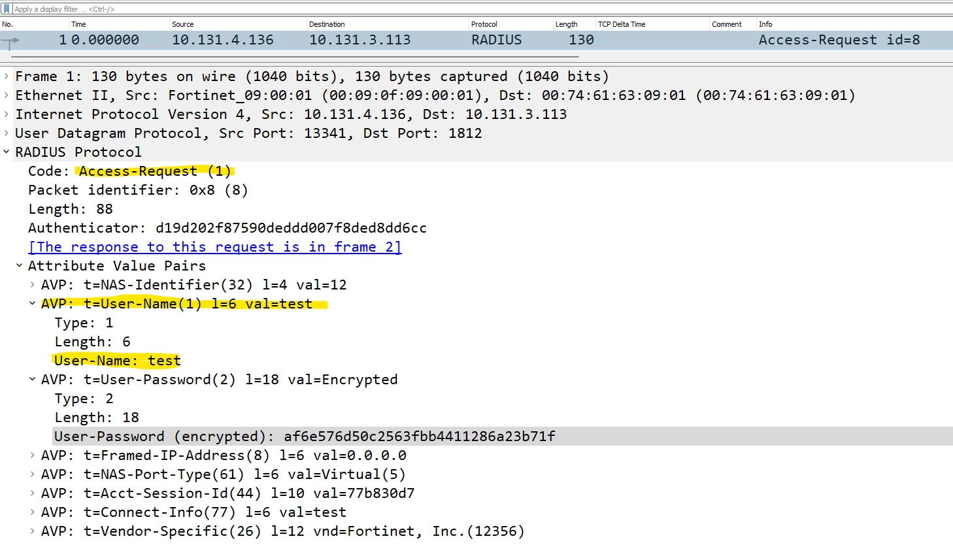
Task: Collapse the User-Name AVP
Action: pos(32,304)
